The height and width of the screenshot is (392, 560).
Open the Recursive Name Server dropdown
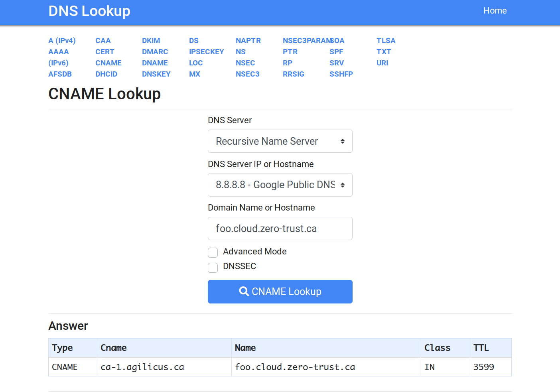point(280,141)
